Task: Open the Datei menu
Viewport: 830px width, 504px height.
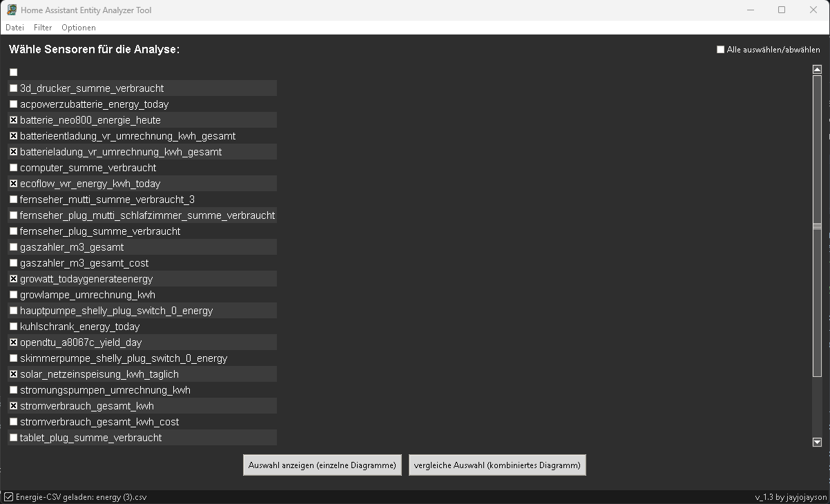Action: 15,28
